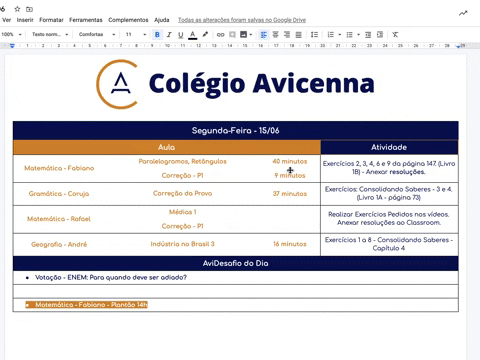Image resolution: width=480 pixels, height=360 pixels.
Task: Click the Gramática - Coruja cell
Action: 59,194
